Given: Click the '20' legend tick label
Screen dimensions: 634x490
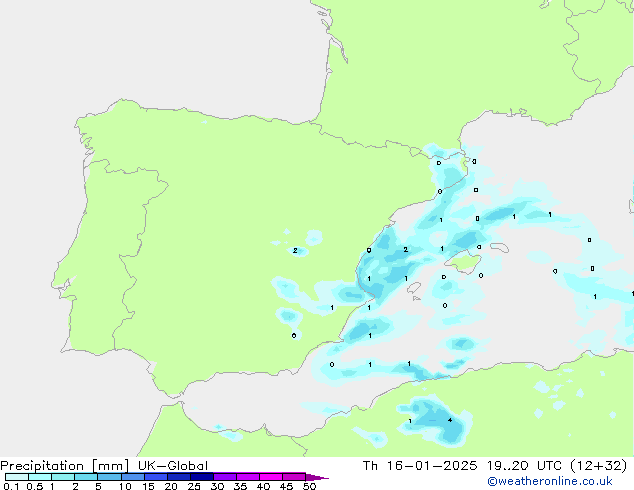Looking at the screenshot, I should click(171, 486).
